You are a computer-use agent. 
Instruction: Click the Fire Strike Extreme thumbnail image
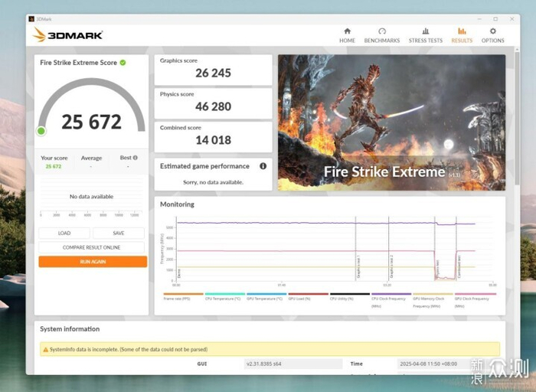click(392, 122)
